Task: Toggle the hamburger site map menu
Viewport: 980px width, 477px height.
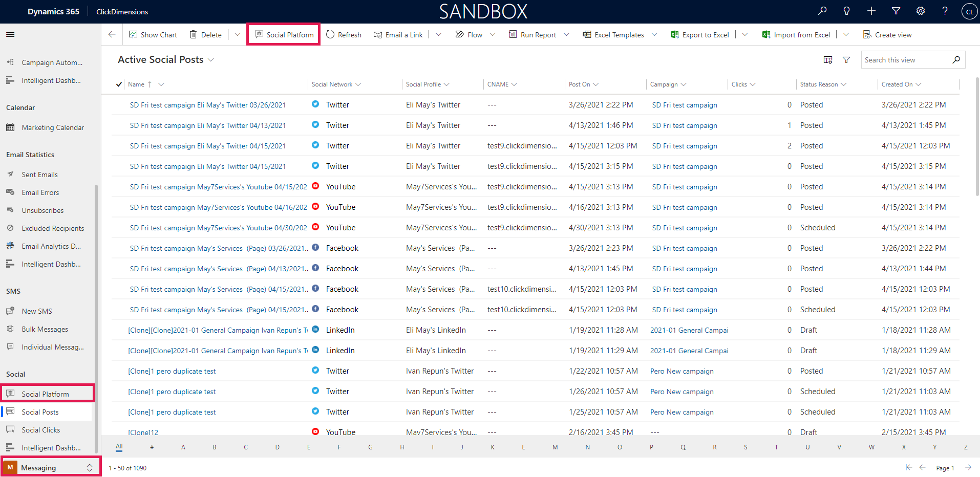Action: coord(10,34)
